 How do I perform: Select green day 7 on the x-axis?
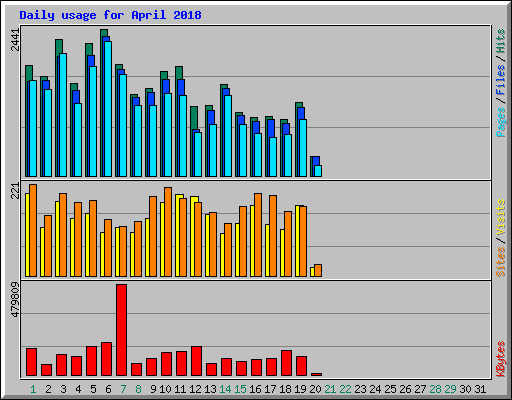tap(123, 389)
